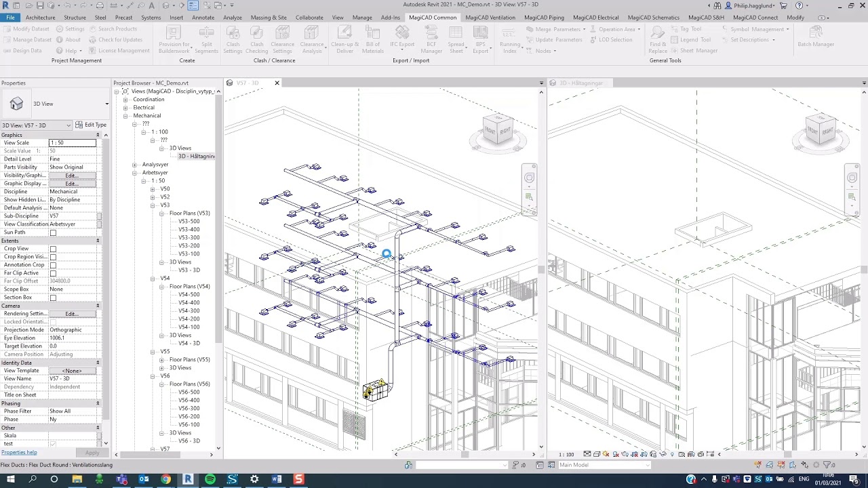Screen dimensions: 868x488
Task: Open the Architecture ribbon tab
Action: pyautogui.click(x=41, y=18)
